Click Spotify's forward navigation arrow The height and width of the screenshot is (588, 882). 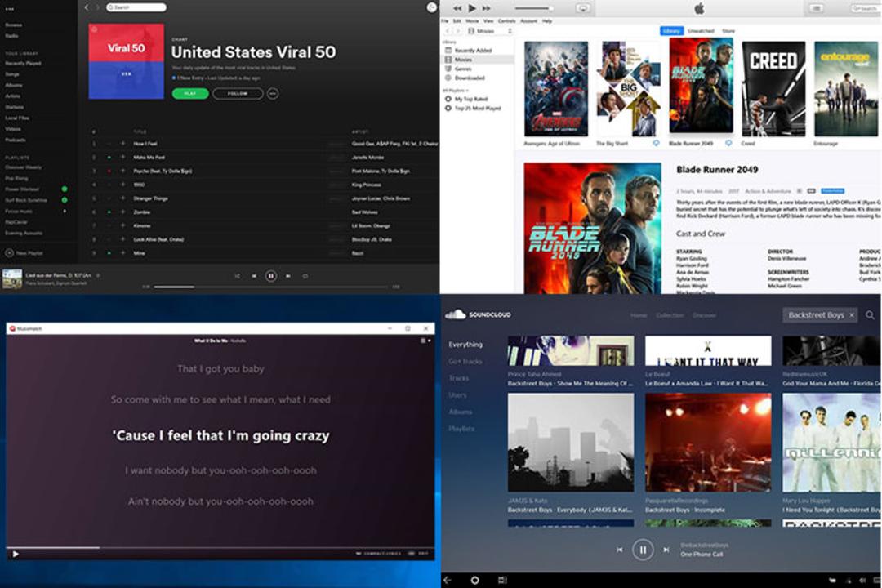(x=96, y=7)
